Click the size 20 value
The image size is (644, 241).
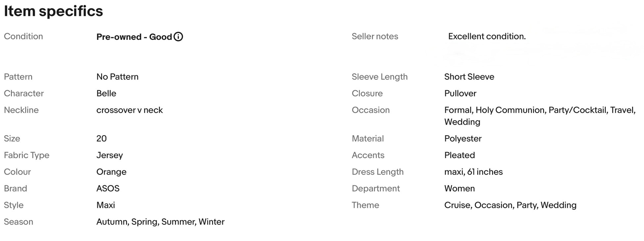coord(101,139)
